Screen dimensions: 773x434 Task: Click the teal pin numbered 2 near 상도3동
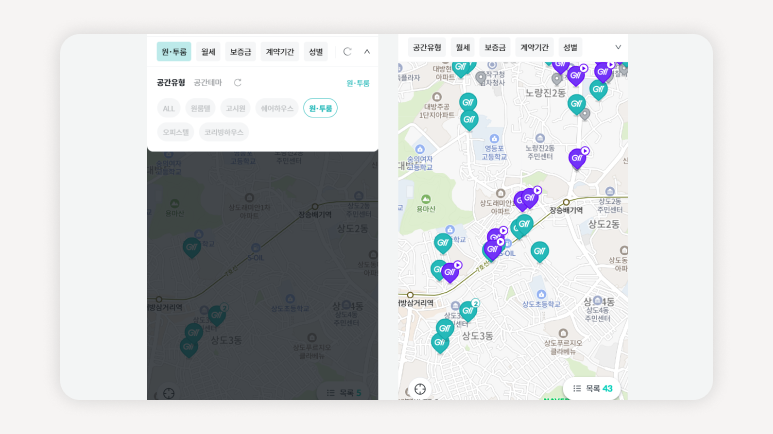[468, 310]
